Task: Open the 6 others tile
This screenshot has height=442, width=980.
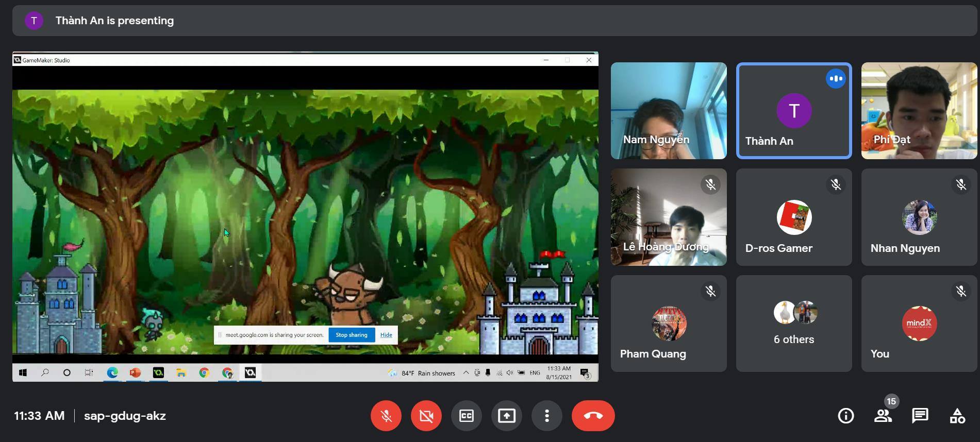Action: coord(794,324)
